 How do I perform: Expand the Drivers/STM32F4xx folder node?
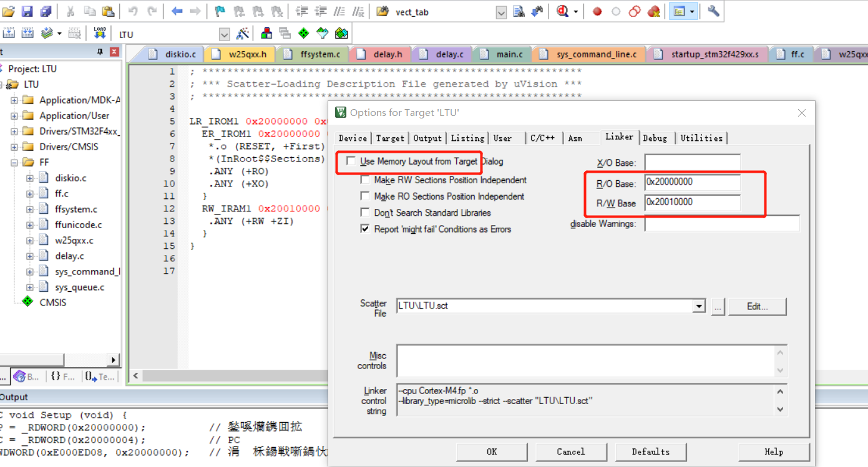click(14, 131)
